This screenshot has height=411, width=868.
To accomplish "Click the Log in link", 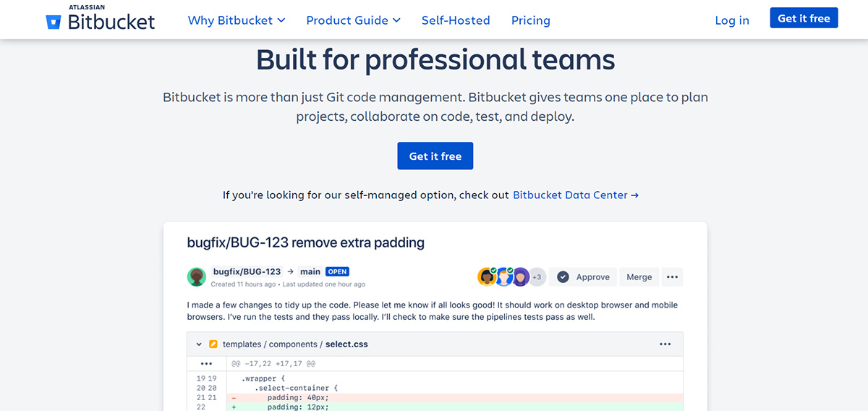I will pyautogui.click(x=732, y=20).
